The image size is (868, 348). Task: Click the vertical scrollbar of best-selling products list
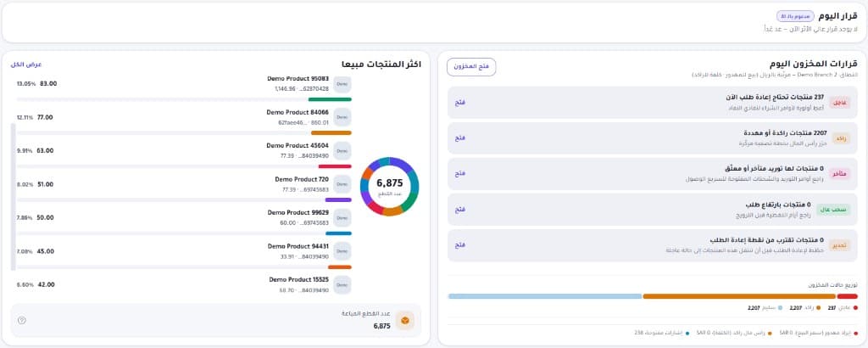(14, 197)
